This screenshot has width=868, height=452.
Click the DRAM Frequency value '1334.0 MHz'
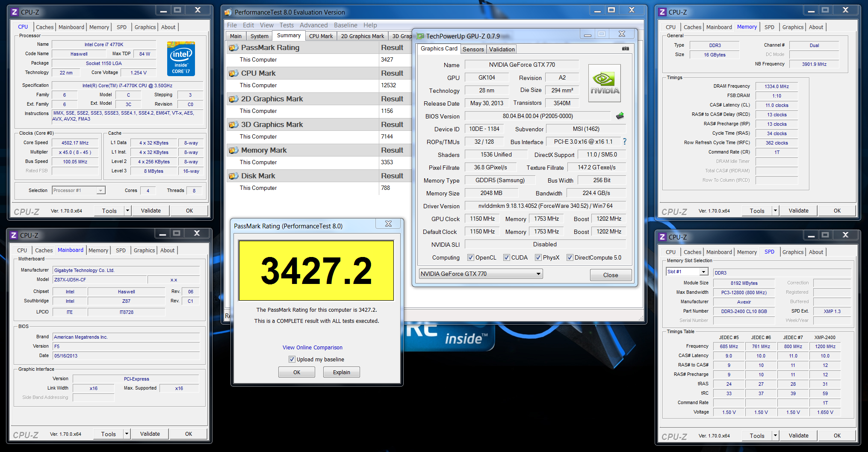point(777,86)
